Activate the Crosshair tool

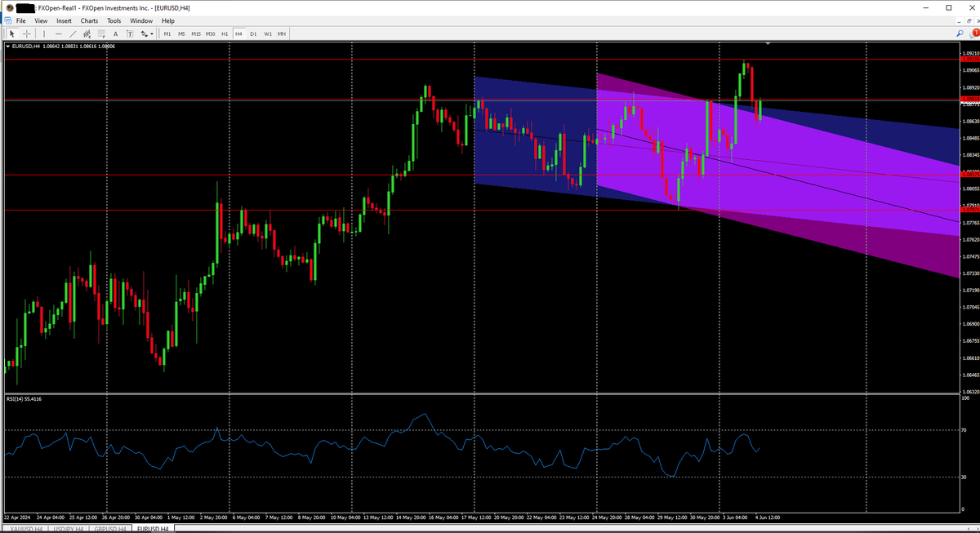[x=26, y=33]
